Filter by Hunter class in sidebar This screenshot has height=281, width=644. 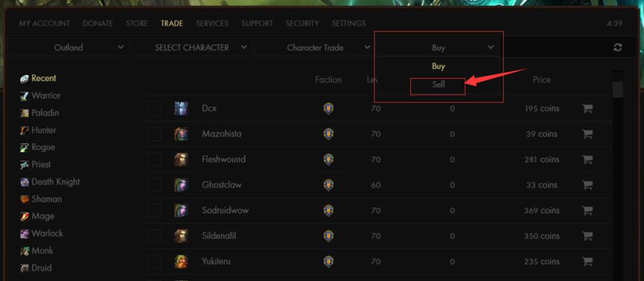point(38,130)
